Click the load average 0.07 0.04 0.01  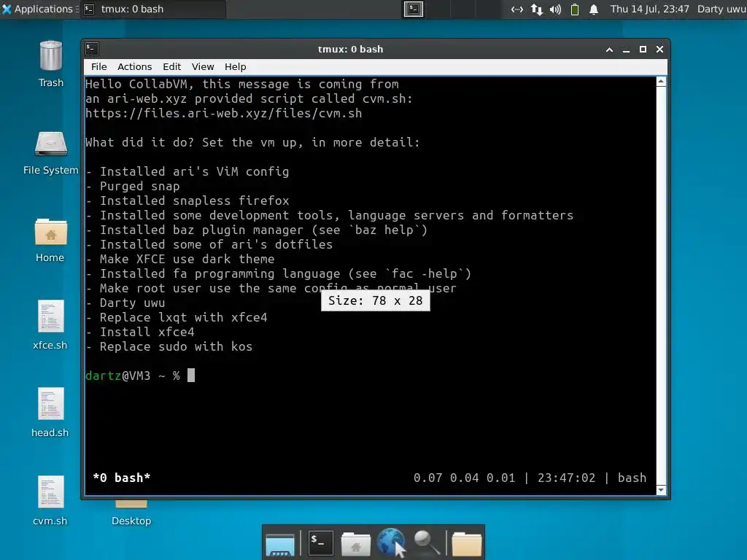[x=465, y=478]
